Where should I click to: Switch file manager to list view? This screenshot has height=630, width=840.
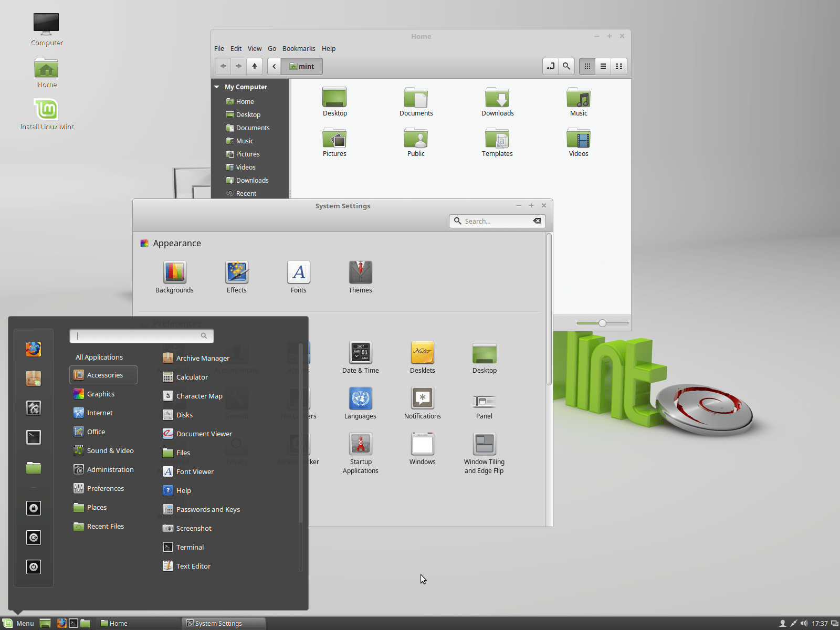[603, 66]
